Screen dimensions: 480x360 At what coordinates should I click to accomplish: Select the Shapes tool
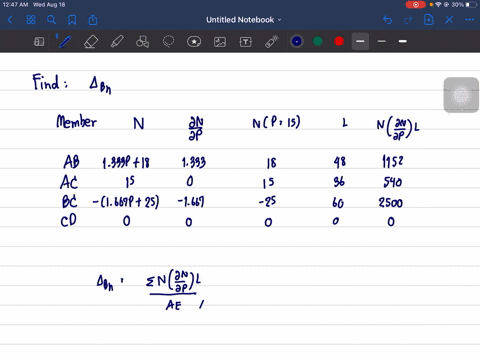pos(143,42)
